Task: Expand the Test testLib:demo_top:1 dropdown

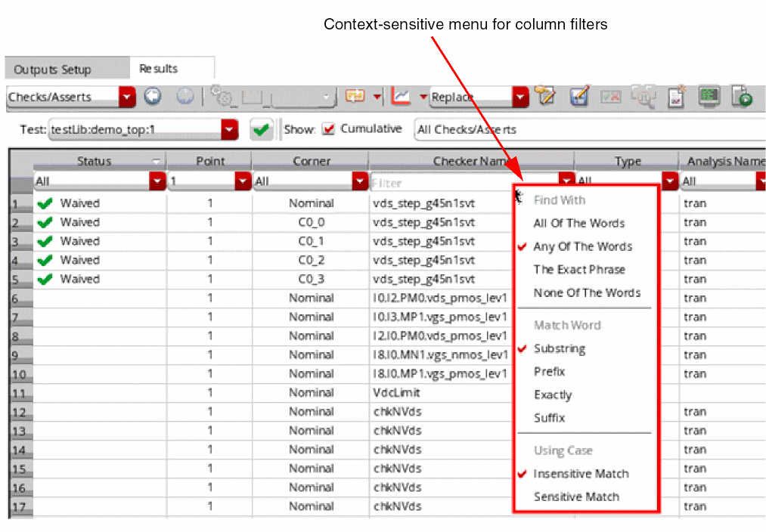Action: click(230, 129)
